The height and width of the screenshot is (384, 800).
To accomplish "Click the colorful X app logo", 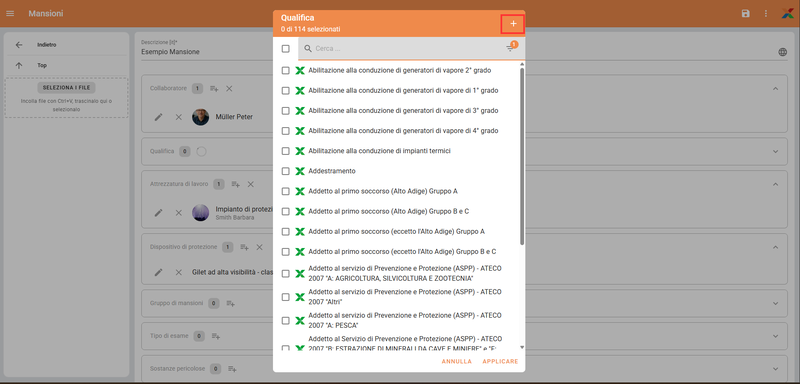I will pyautogui.click(x=787, y=13).
